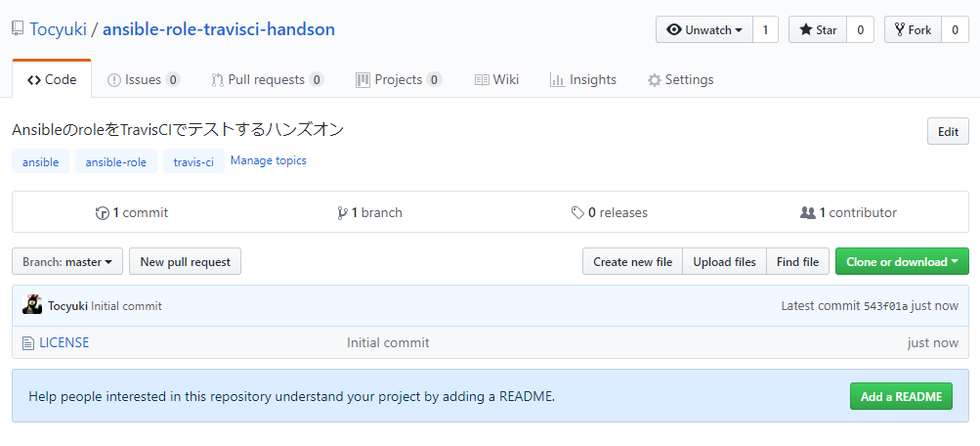Open the ansible-role-travisci-handson repository link
The height and width of the screenshot is (446, 980).
(219, 29)
